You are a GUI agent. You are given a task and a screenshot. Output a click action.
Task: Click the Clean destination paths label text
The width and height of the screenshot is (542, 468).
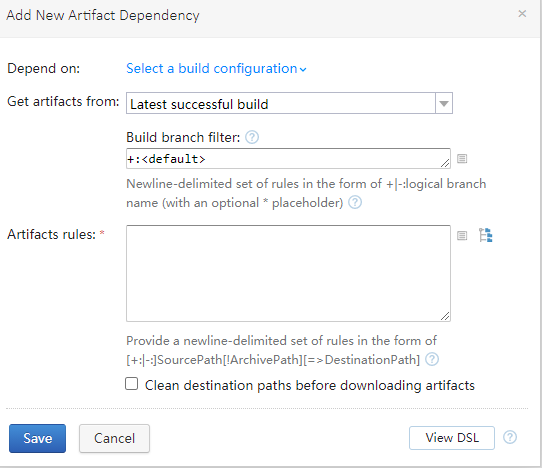[x=310, y=385]
